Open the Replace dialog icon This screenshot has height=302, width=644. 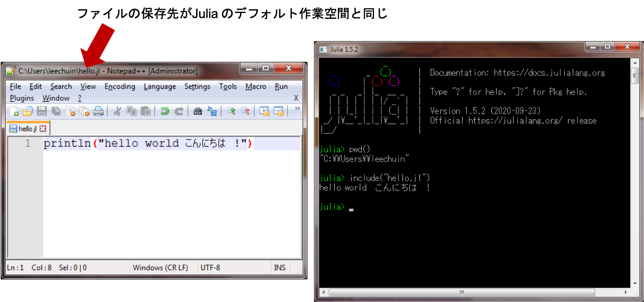point(212,111)
